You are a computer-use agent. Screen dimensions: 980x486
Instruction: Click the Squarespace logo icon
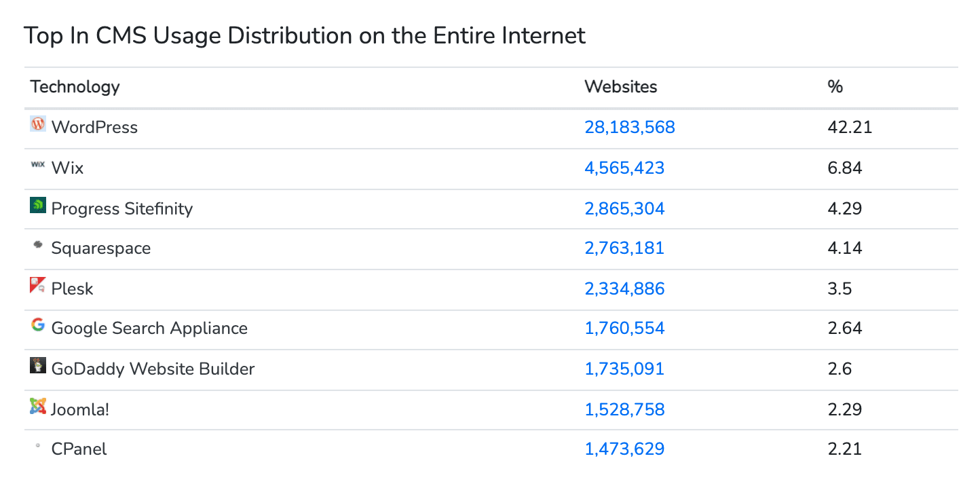tap(38, 245)
